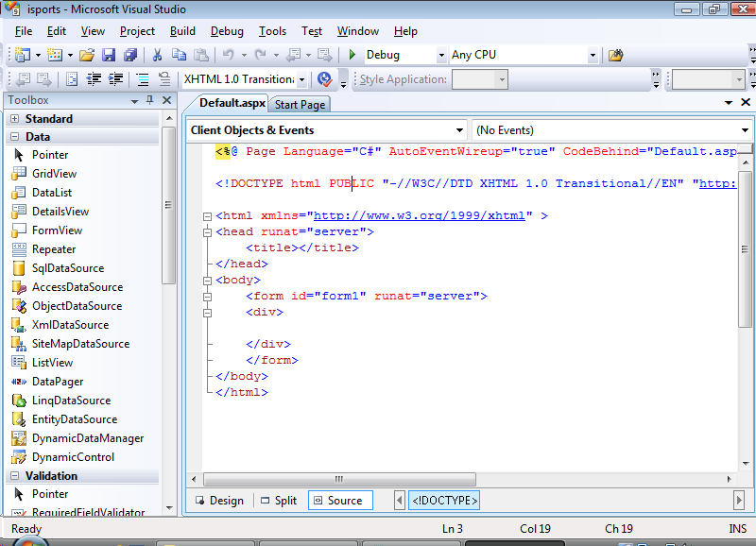Switch editor to Design view

click(219, 501)
